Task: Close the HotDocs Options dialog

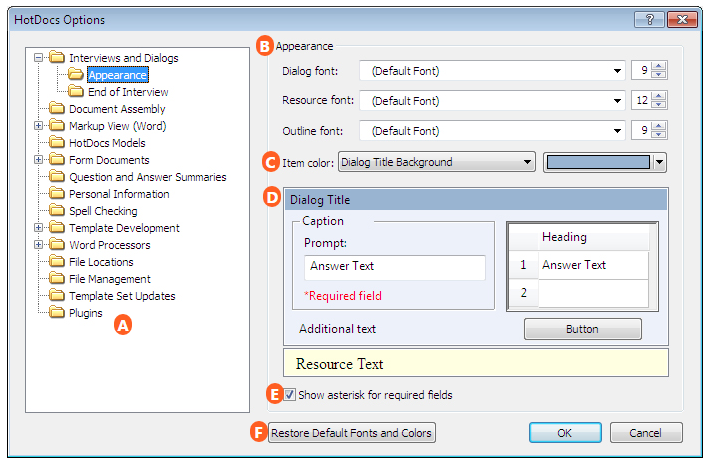Action: pyautogui.click(x=682, y=19)
